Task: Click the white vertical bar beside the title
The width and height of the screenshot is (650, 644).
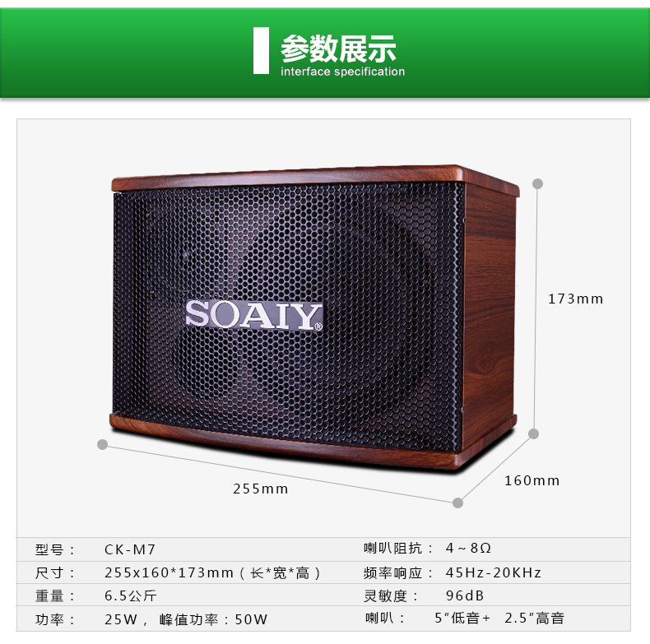Action: click(x=261, y=50)
